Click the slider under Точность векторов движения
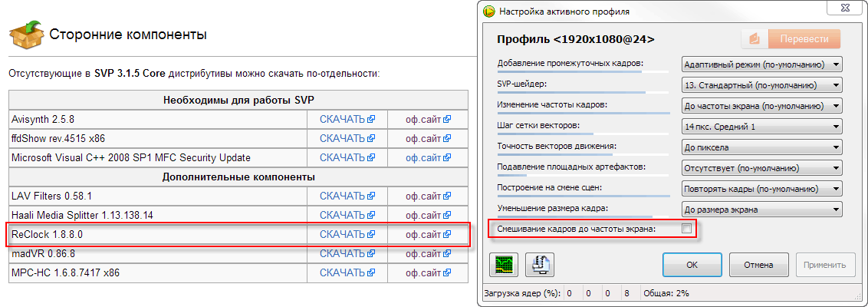This screenshot has height=307, width=868. (570, 154)
